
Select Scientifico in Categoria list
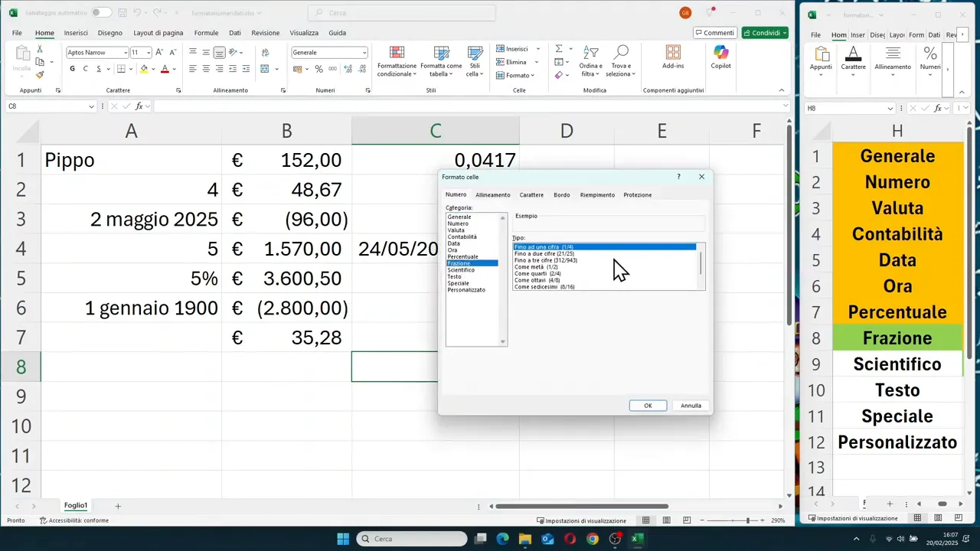coord(461,270)
